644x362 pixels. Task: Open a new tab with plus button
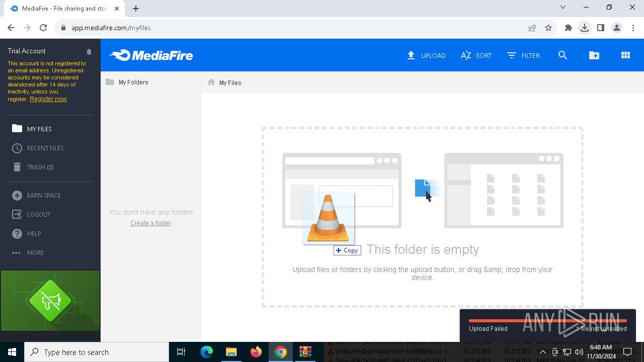136,8
